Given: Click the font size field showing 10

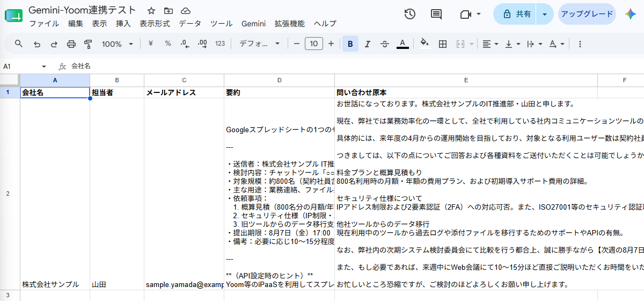Looking at the screenshot, I should pyautogui.click(x=314, y=44).
